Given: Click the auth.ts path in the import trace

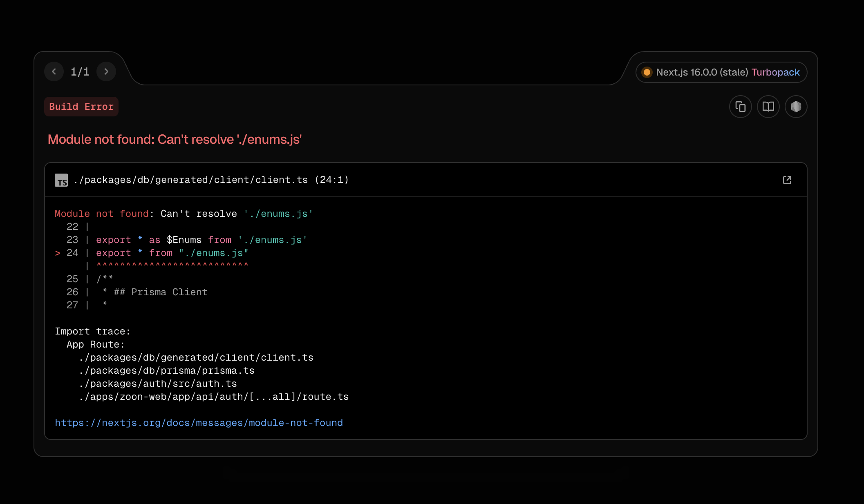Looking at the screenshot, I should coord(158,384).
